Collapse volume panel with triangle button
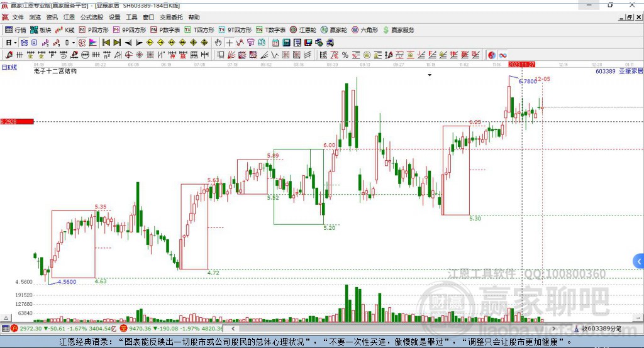The image size is (644, 348). coord(6,318)
